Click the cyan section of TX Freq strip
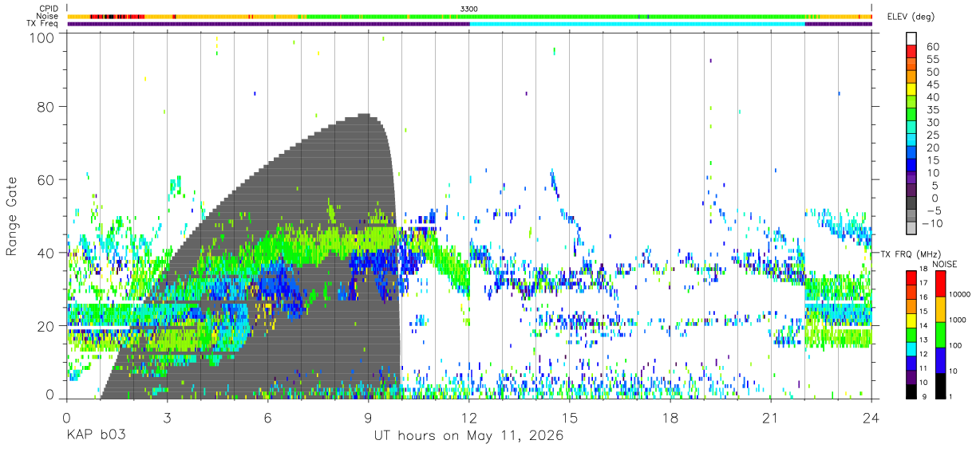This screenshot has width=980, height=452. [x=637, y=24]
